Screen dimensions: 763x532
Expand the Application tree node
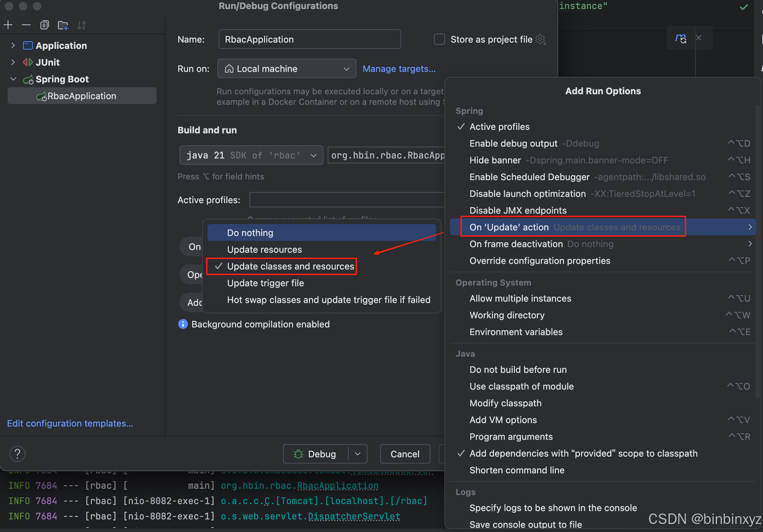(x=13, y=45)
